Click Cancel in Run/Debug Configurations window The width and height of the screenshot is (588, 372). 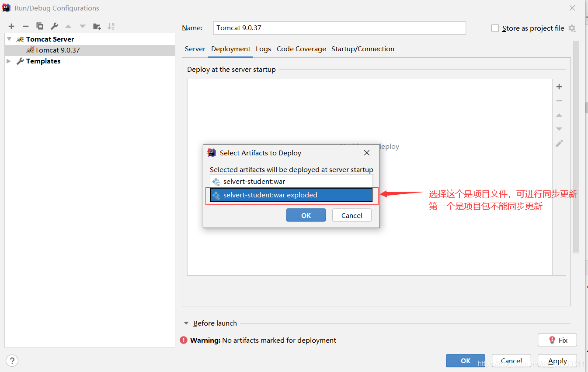[511, 361]
